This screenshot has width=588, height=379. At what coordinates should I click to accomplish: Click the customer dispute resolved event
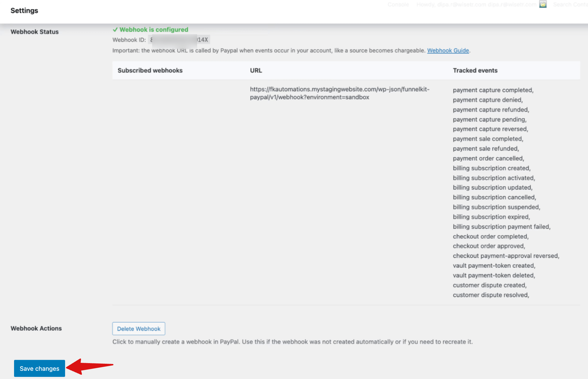[491, 295]
